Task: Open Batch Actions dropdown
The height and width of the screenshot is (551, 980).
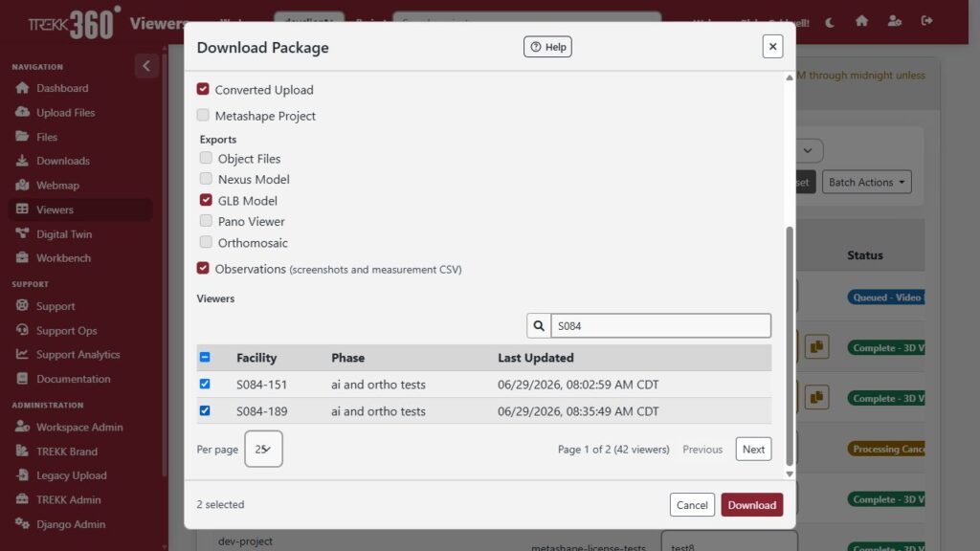Action: point(866,182)
